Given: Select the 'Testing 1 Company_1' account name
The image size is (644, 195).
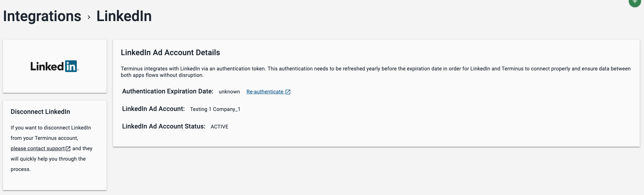Looking at the screenshot, I should tap(215, 109).
